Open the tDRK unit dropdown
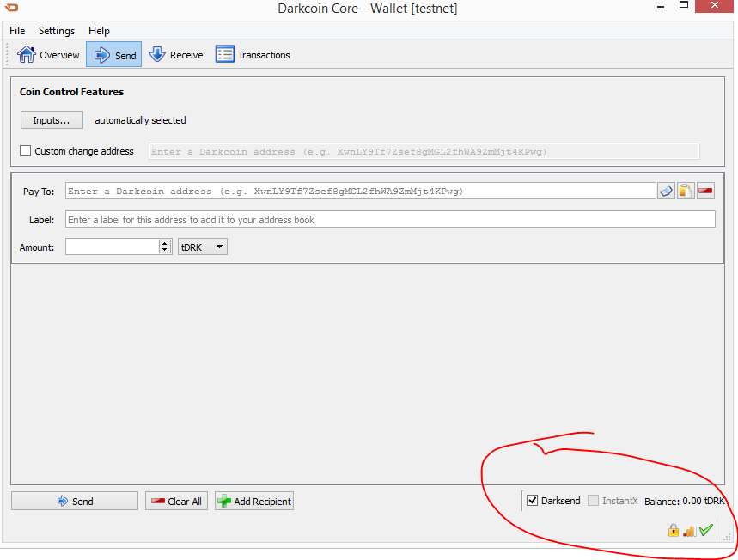Viewport: 738px width, 560px height. click(203, 247)
